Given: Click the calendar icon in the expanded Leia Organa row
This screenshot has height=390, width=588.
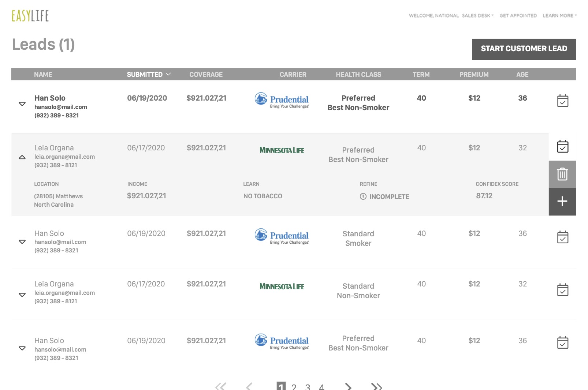Looking at the screenshot, I should (x=562, y=146).
